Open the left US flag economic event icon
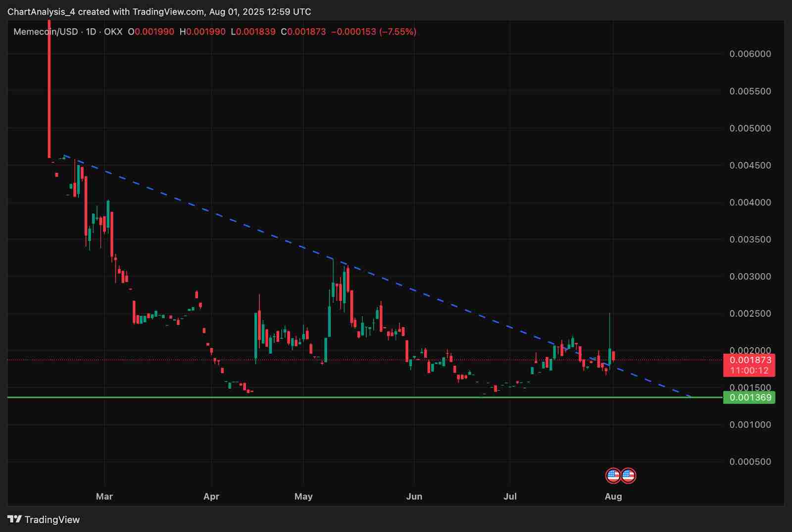The width and height of the screenshot is (792, 532). click(613, 476)
